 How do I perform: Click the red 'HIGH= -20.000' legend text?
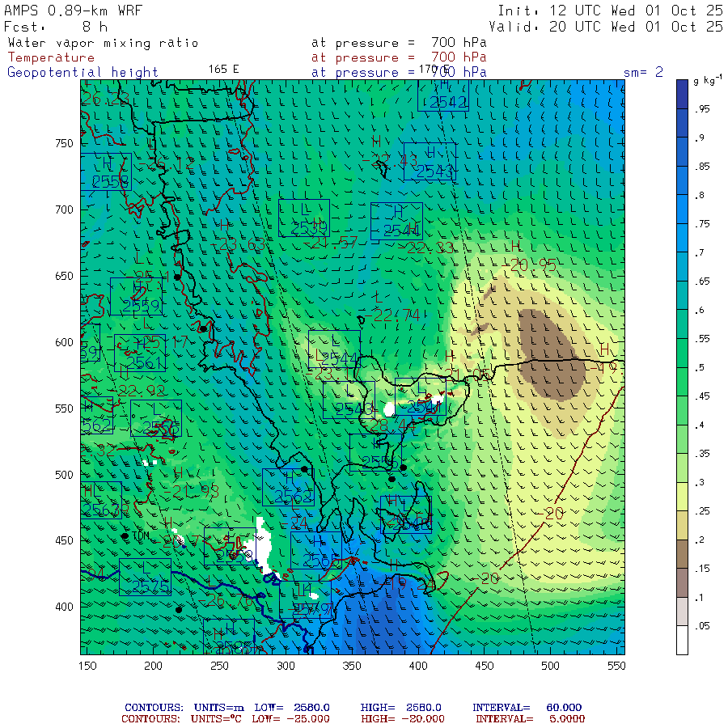[403, 719]
